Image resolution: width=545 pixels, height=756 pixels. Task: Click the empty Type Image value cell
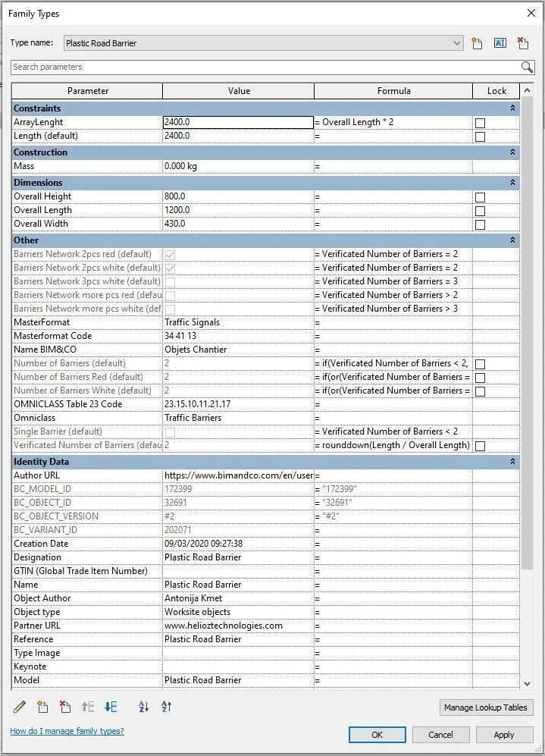click(239, 652)
